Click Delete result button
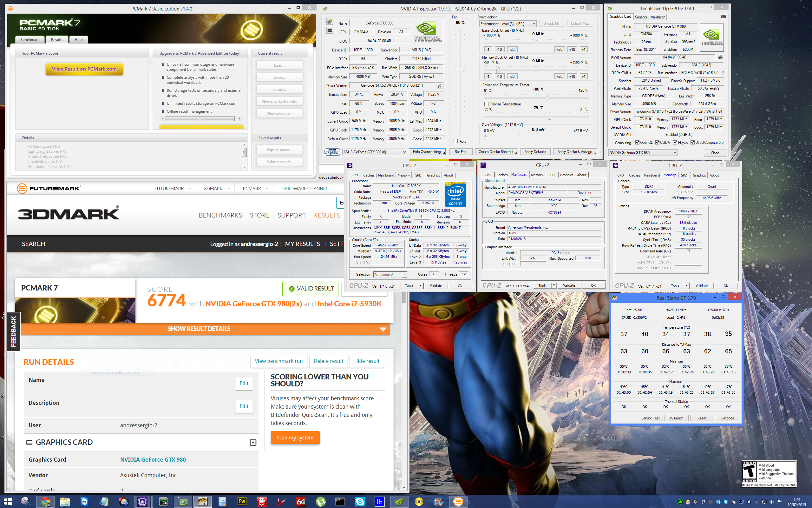The image size is (812, 508). (328, 361)
